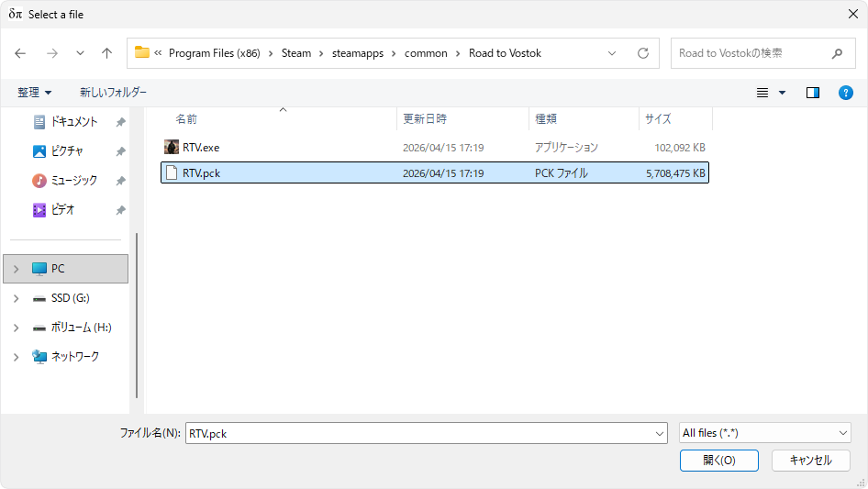
Task: Open the file name history dropdown
Action: point(660,433)
